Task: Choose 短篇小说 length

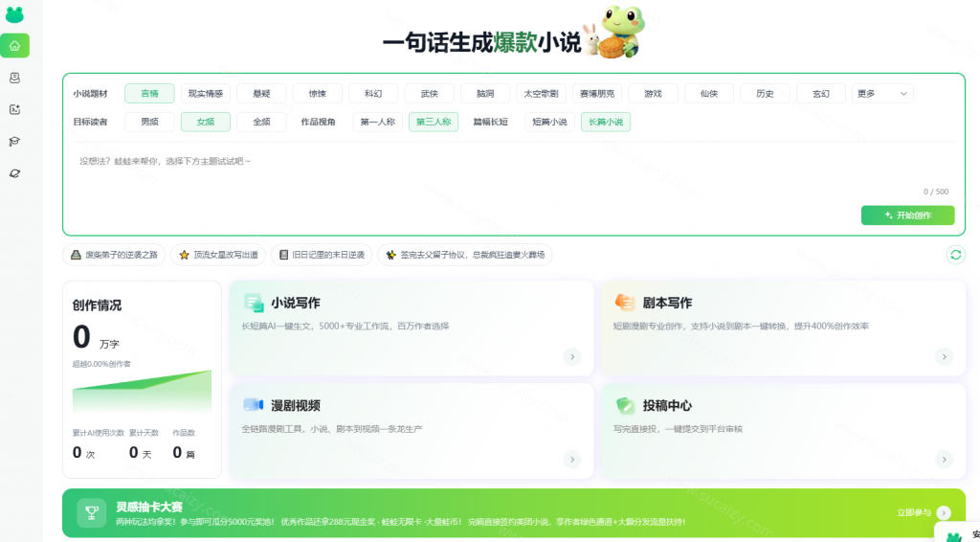Action: pos(550,122)
